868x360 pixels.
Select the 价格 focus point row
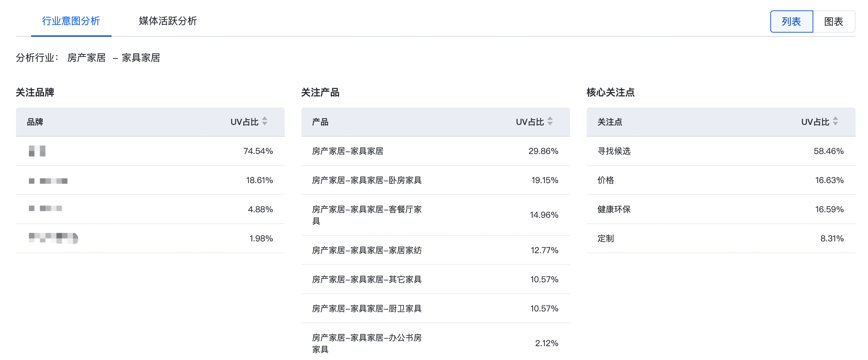click(605, 180)
